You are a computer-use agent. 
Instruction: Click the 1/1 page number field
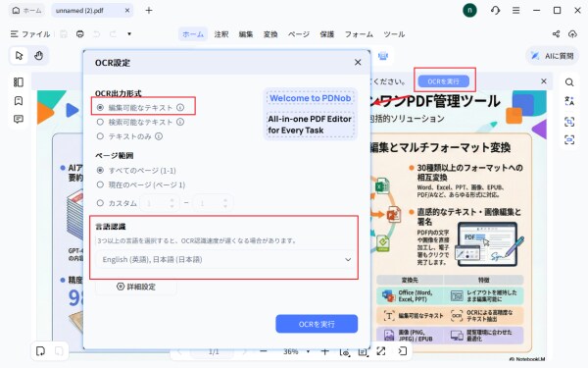pos(214,352)
